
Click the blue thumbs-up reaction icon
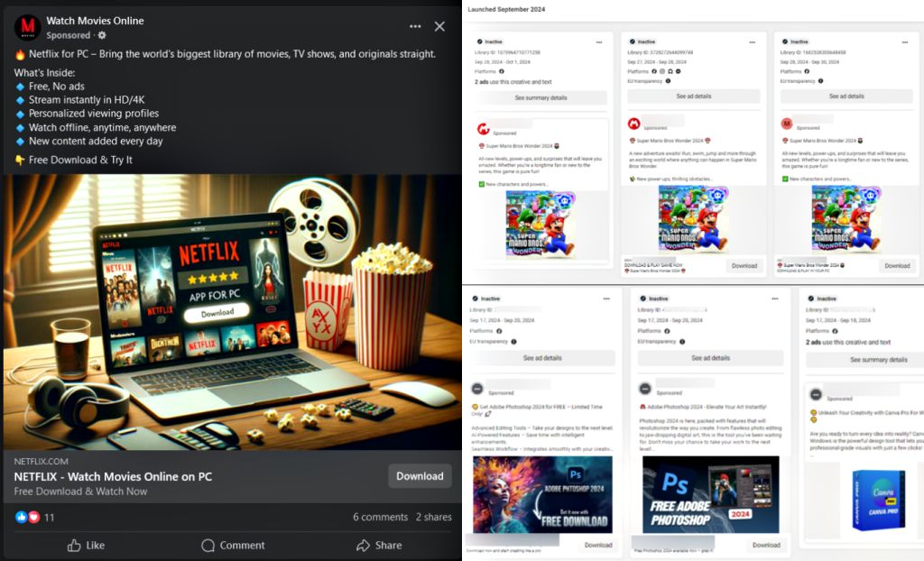[22, 517]
